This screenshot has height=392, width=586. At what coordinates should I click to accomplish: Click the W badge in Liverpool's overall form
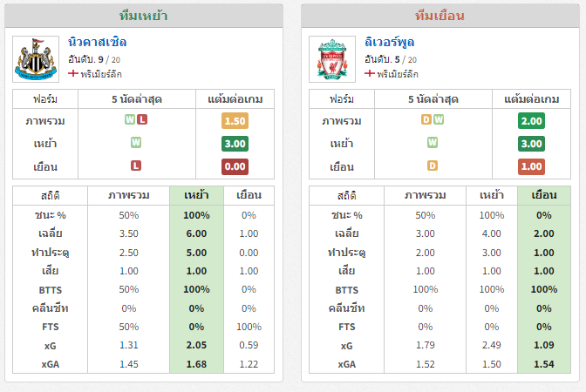coord(439,119)
